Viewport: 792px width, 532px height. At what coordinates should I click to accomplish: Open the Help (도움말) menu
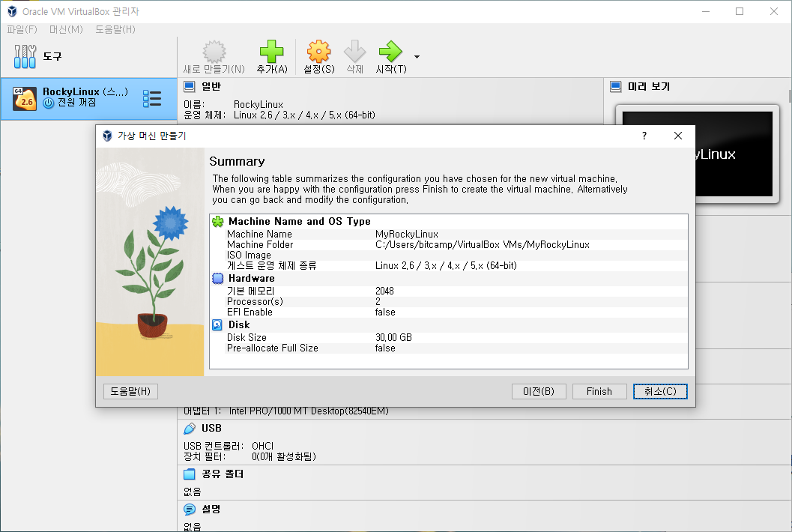115,29
